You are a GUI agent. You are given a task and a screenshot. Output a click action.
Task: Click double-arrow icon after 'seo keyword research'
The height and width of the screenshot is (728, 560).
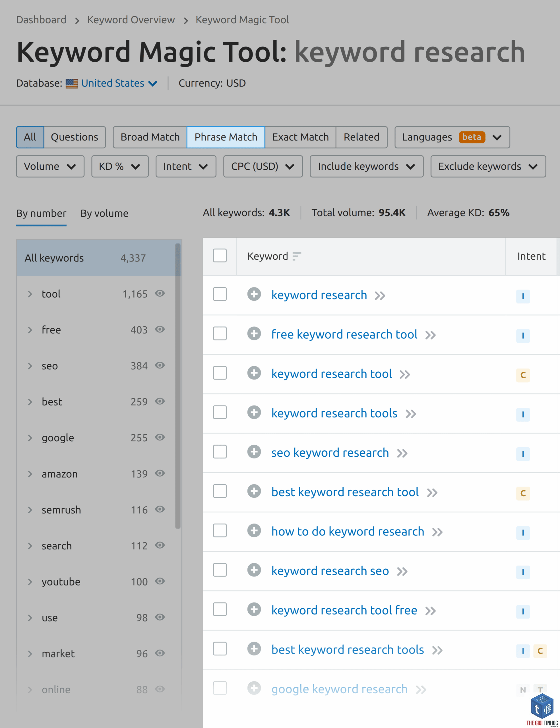coord(402,453)
